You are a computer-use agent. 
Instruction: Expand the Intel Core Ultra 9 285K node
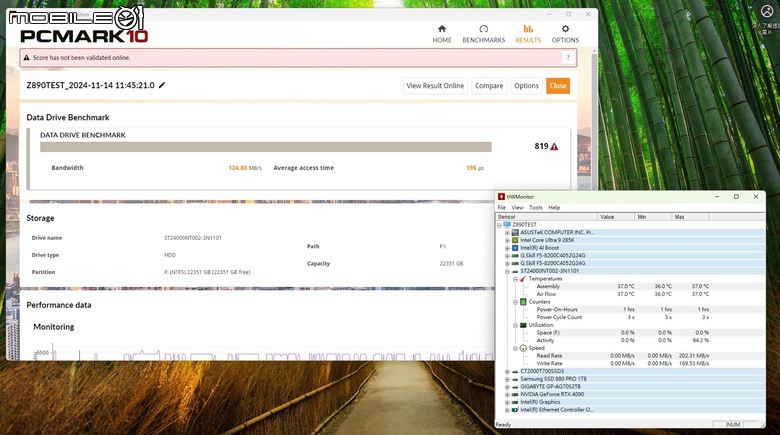(507, 240)
